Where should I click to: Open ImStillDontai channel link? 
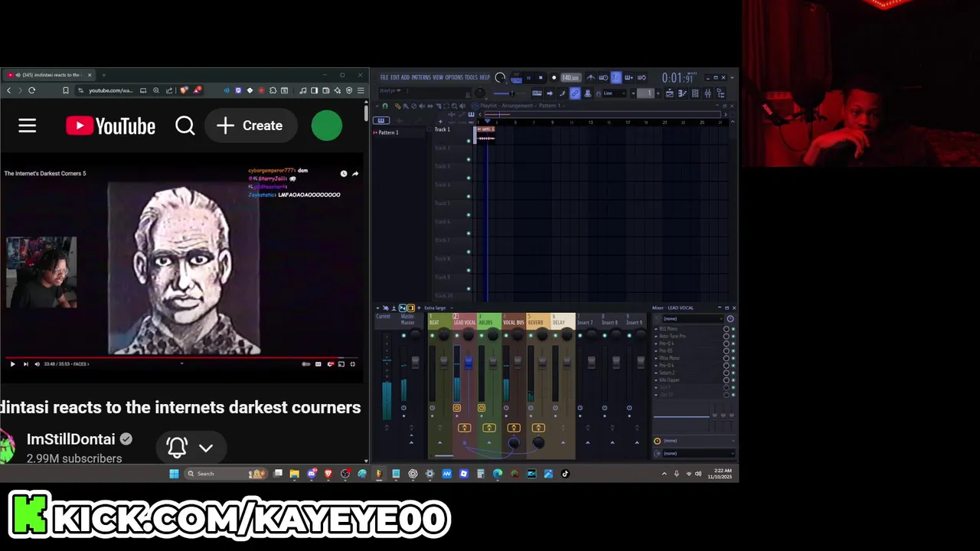[70, 439]
